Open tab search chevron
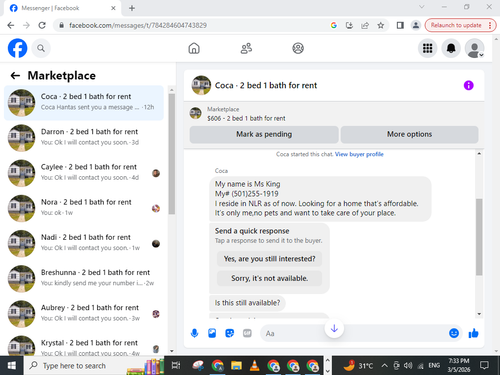 (x=422, y=7)
